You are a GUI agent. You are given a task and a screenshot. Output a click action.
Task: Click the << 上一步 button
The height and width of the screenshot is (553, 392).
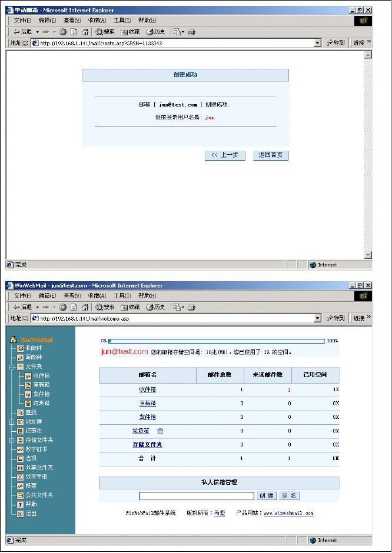(x=225, y=155)
